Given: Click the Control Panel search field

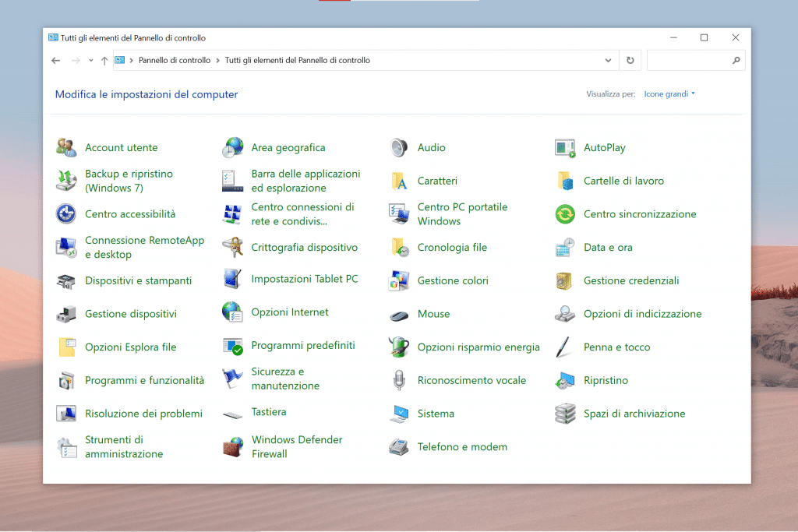Looking at the screenshot, I should [689, 61].
